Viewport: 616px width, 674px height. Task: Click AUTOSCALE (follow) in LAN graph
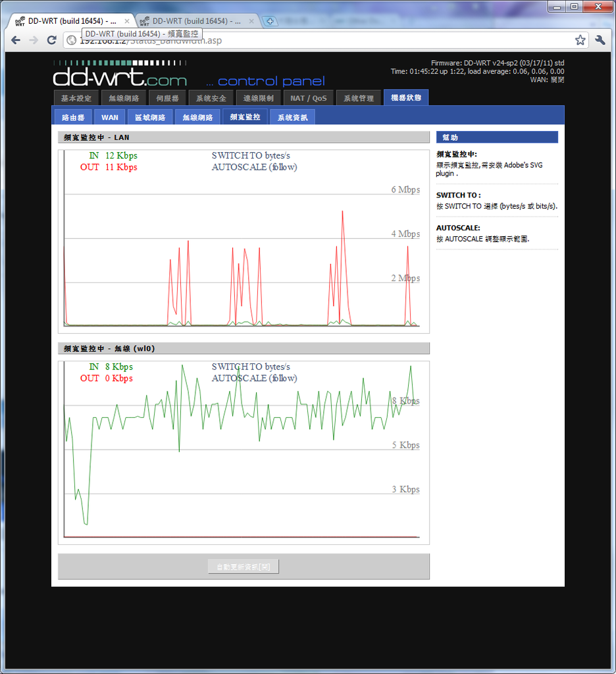(x=254, y=167)
